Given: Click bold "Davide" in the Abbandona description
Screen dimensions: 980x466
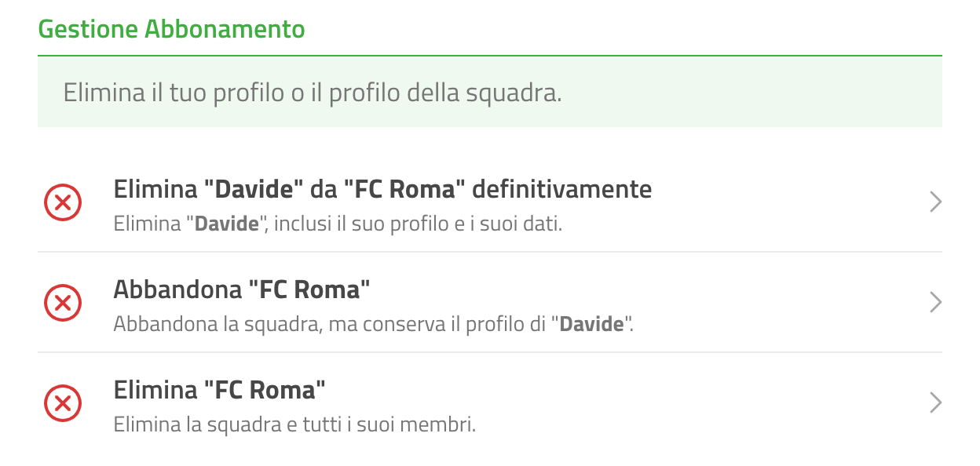Looking at the screenshot, I should coord(591,324).
